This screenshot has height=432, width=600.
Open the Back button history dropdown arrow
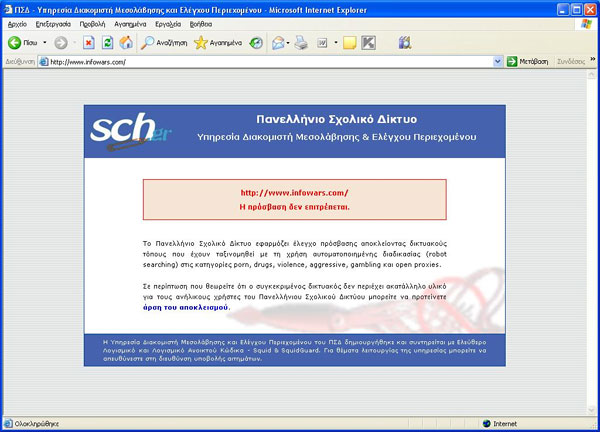click(45, 42)
